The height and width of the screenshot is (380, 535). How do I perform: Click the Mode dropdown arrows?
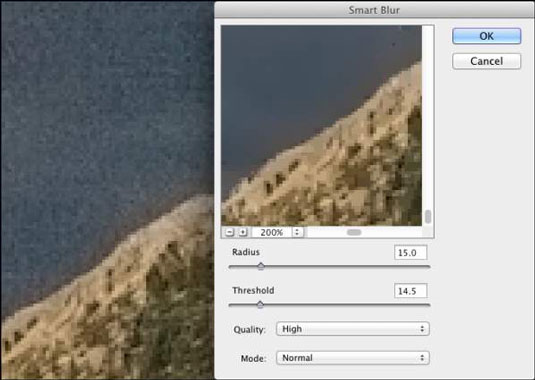pos(422,358)
